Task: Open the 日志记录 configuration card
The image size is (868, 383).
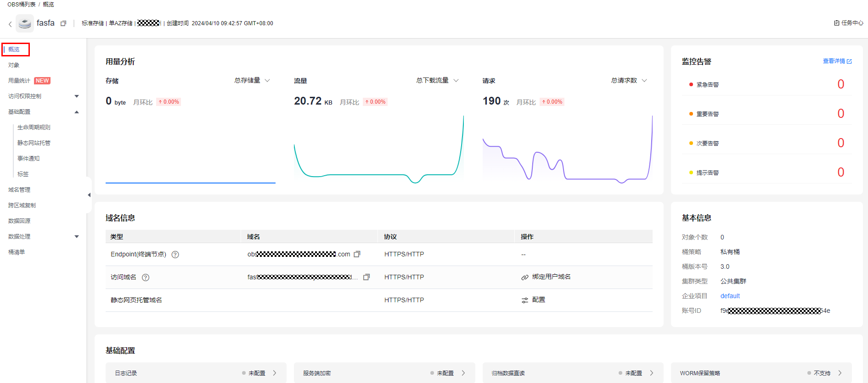Action: tap(196, 373)
